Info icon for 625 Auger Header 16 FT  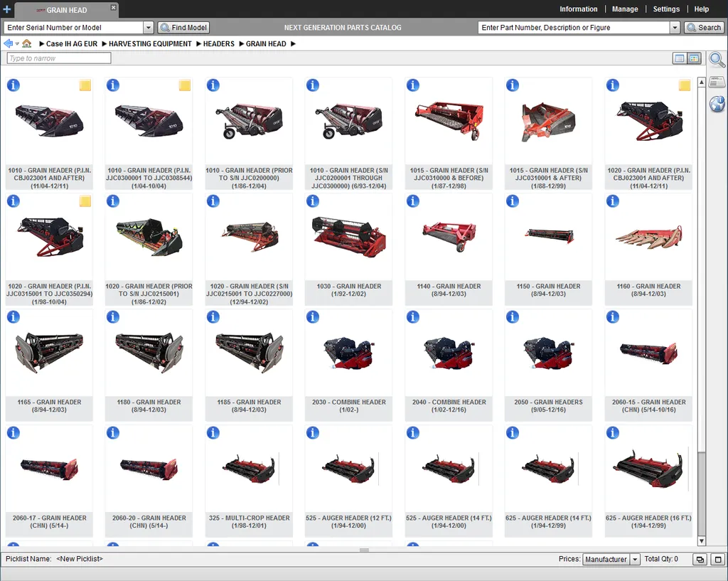[x=613, y=433]
